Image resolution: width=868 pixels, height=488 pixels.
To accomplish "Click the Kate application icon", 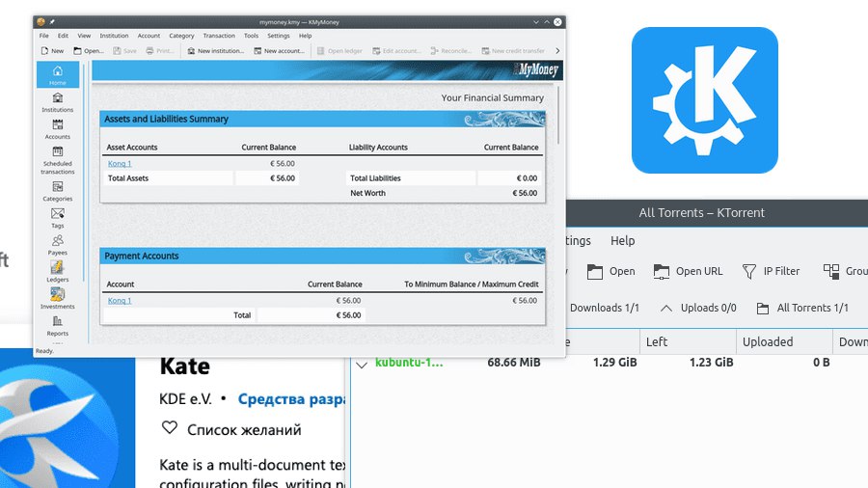I will point(68,419).
